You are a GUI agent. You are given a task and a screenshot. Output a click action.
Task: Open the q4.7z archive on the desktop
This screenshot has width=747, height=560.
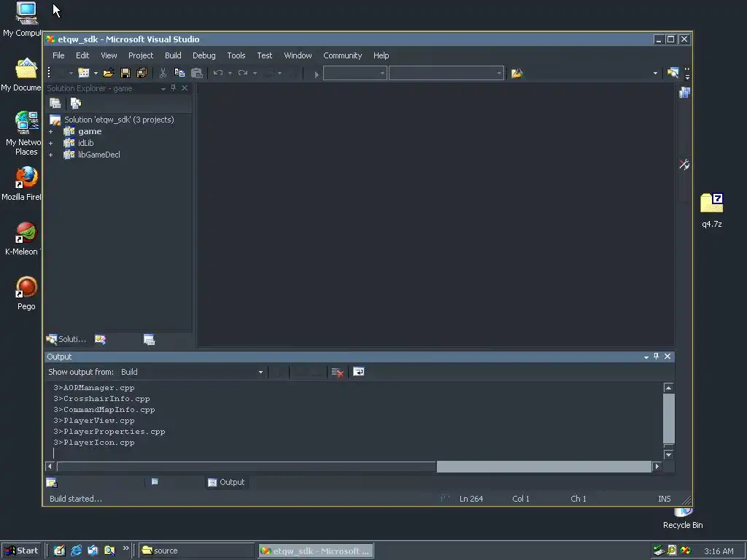point(712,209)
